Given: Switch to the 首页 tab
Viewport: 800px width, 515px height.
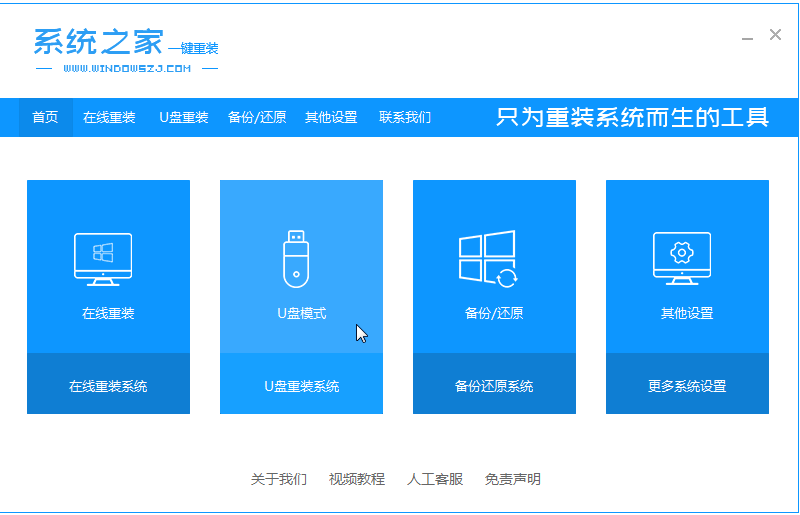Looking at the screenshot, I should pos(45,117).
